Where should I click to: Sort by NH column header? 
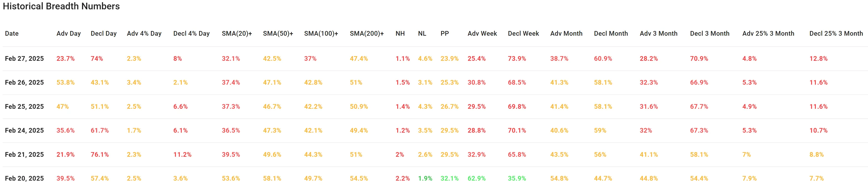pyautogui.click(x=400, y=33)
